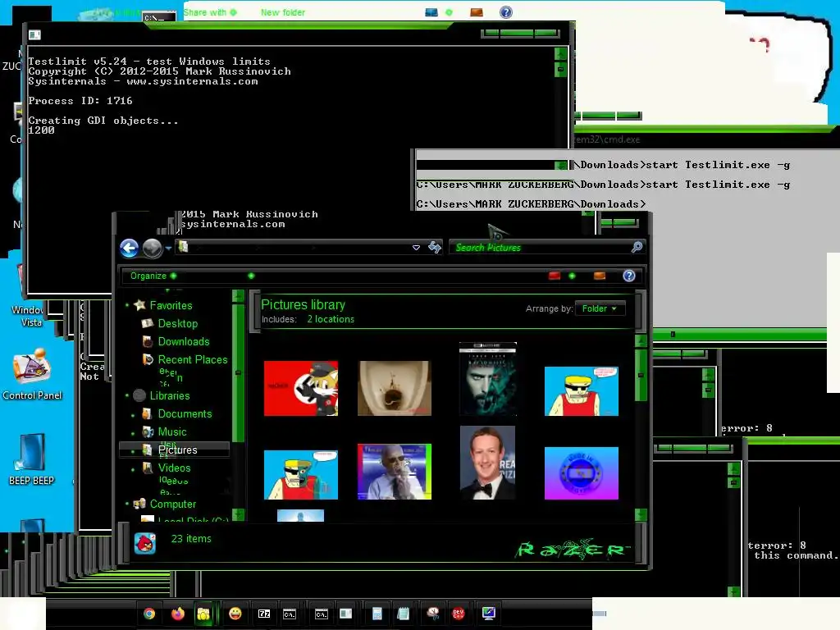Expand Videos tree node bullet
This screenshot has width=840, height=630.
pyautogui.click(x=133, y=469)
